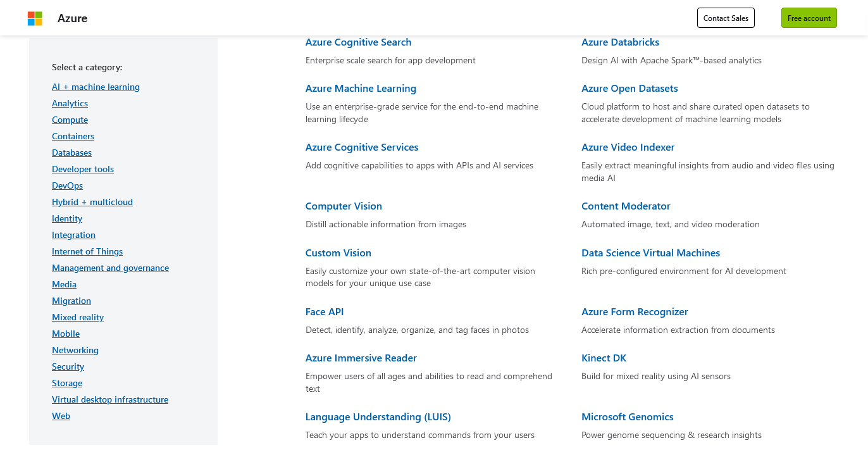This screenshot has width=868, height=457.
Task: Open the Hybrid + multicloud category
Action: [x=92, y=202]
